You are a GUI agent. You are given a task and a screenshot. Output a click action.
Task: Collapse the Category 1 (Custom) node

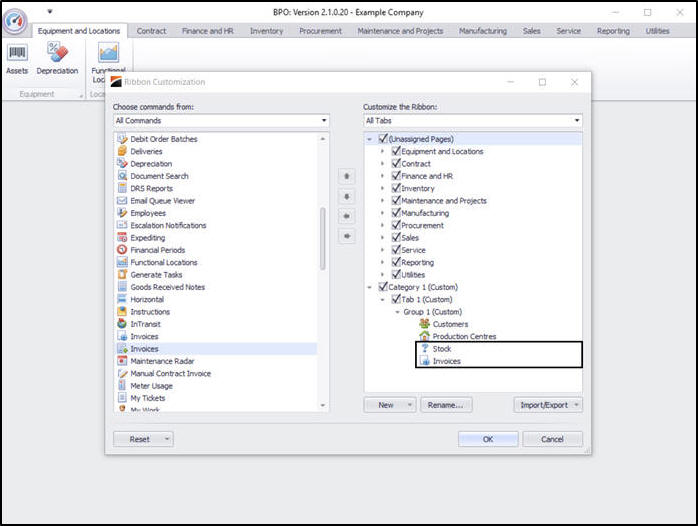point(369,287)
